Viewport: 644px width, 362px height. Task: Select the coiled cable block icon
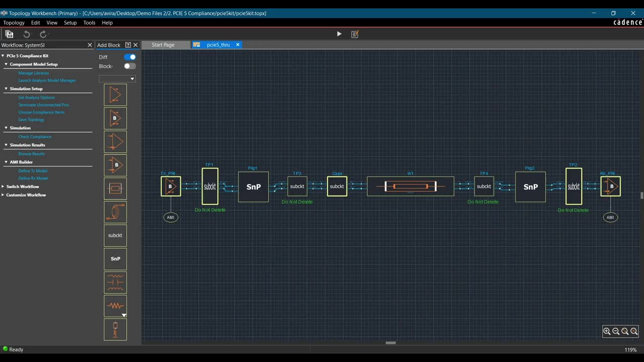click(x=115, y=212)
